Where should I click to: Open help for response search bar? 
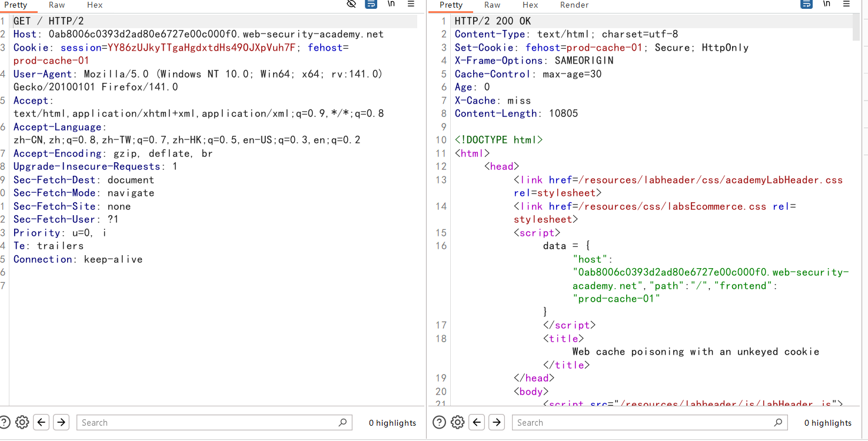click(x=439, y=422)
